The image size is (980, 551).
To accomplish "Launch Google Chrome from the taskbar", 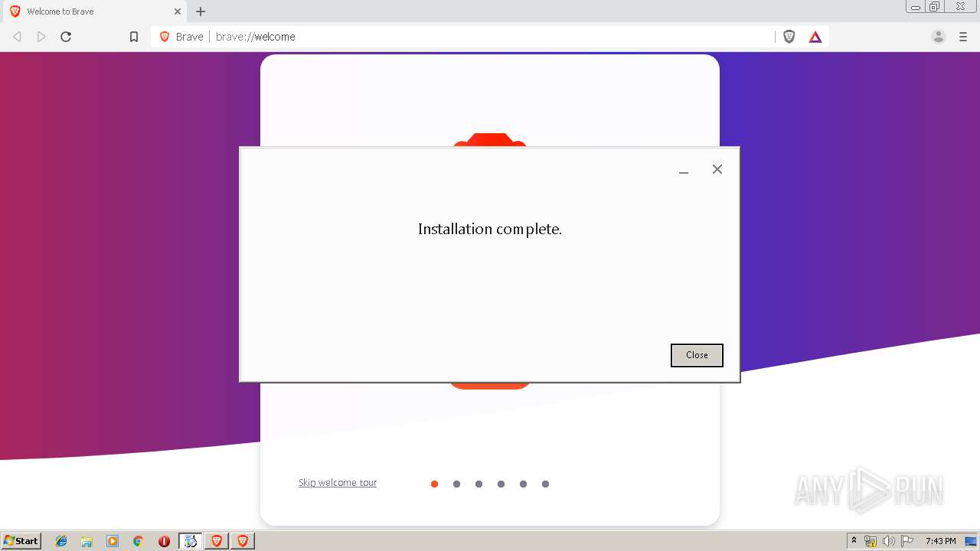I will coord(138,541).
